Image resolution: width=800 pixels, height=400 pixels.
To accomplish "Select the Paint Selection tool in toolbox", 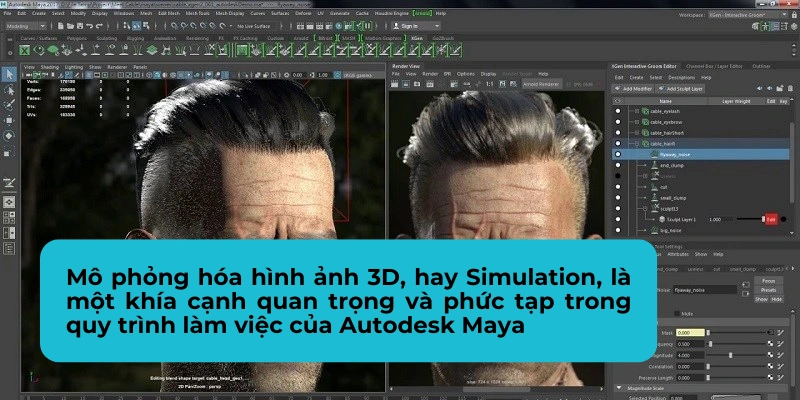I will pyautogui.click(x=9, y=105).
